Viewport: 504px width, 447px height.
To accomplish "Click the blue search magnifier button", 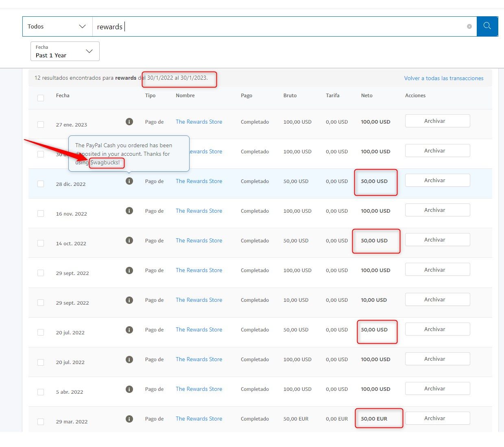I will point(487,26).
